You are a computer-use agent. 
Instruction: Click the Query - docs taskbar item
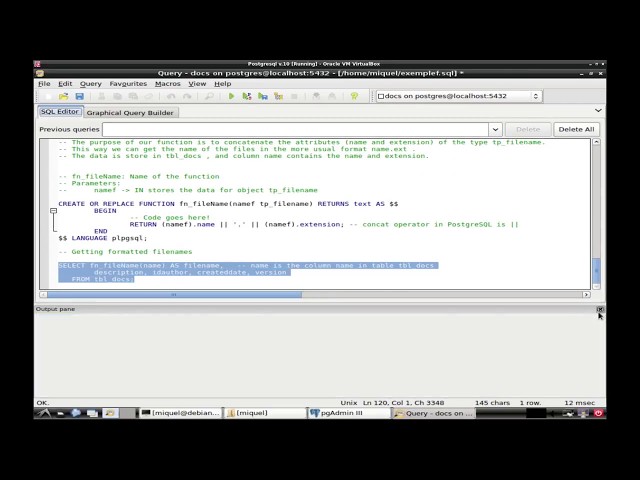(x=433, y=413)
